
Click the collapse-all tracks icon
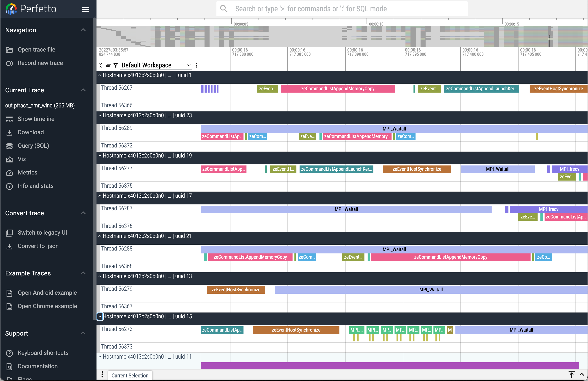pyautogui.click(x=101, y=65)
